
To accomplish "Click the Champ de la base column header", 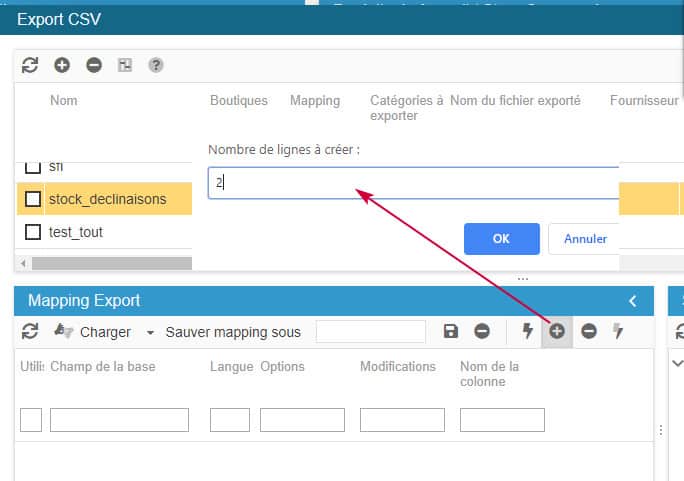I will [x=103, y=367].
